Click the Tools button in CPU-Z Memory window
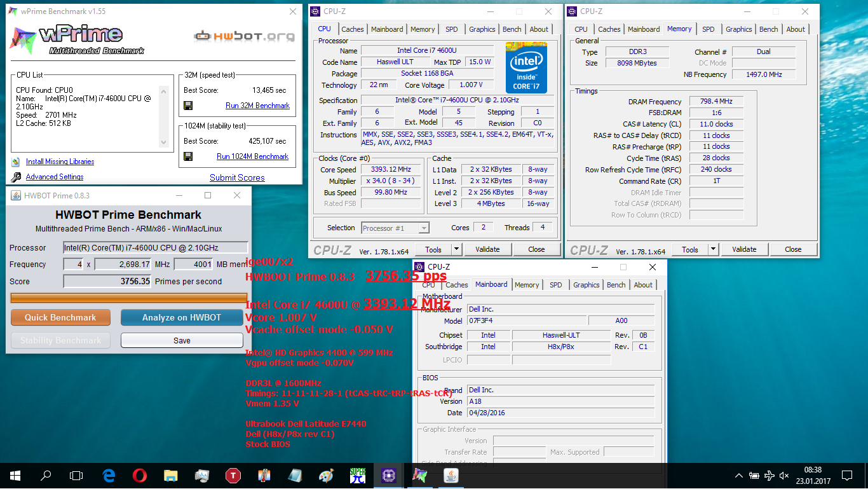The image size is (868, 489). tap(690, 249)
